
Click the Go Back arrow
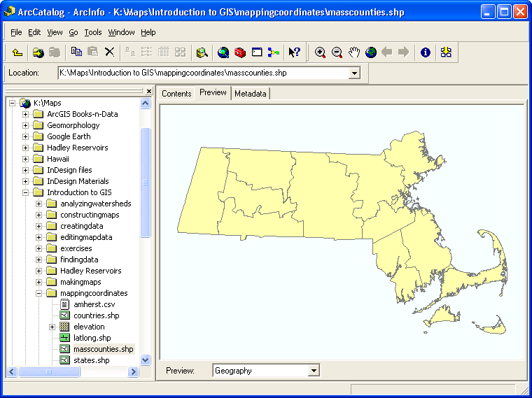point(387,52)
